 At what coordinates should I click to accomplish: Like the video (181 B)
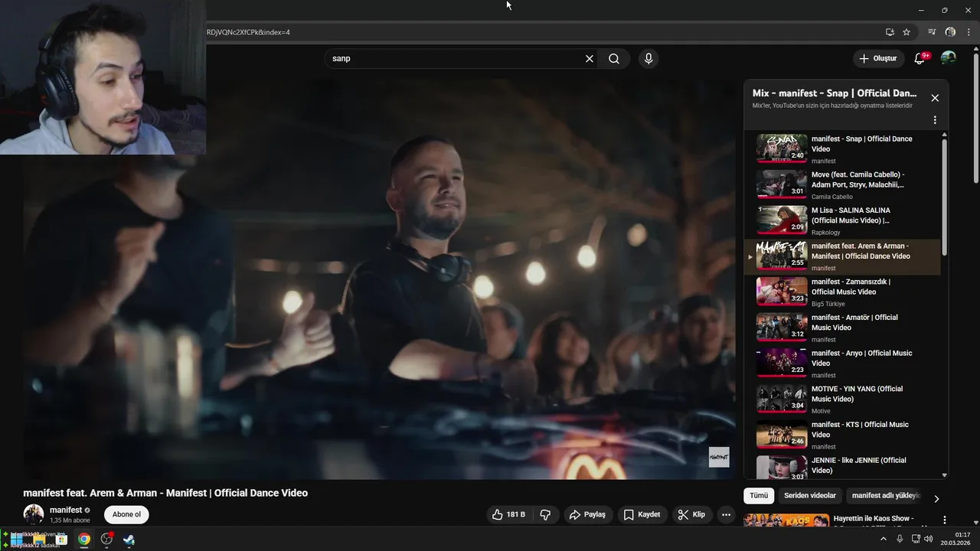coord(508,514)
